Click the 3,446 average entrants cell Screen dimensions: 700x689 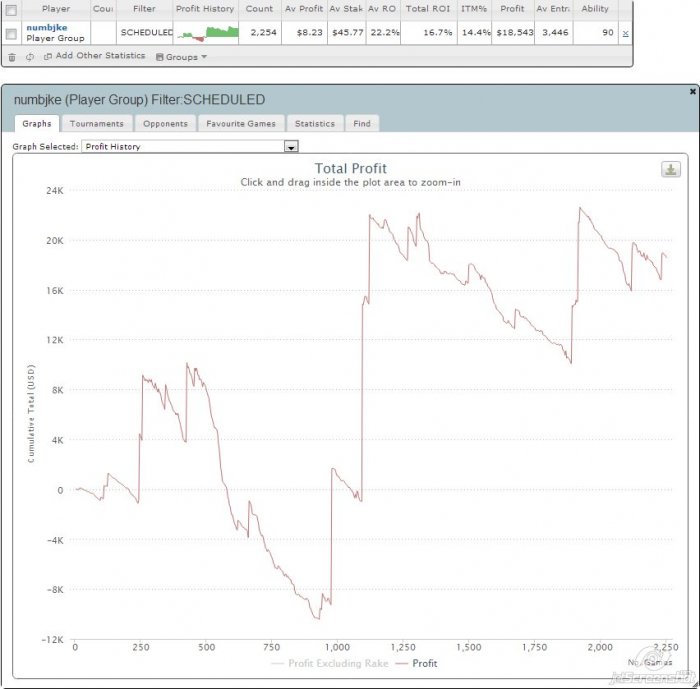point(555,33)
